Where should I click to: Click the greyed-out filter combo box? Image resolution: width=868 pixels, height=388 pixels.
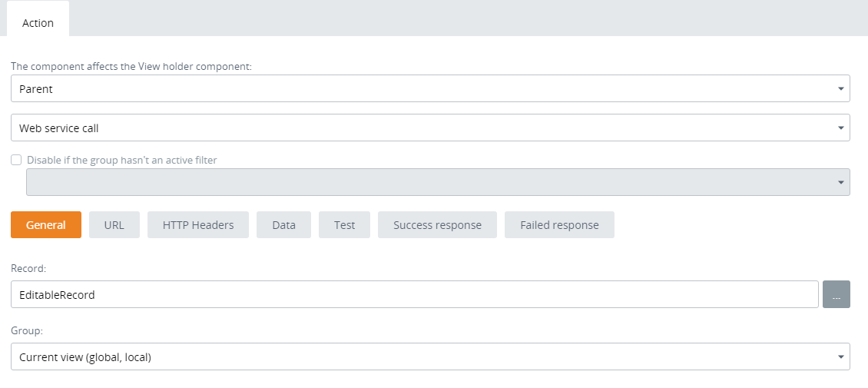[430, 183]
